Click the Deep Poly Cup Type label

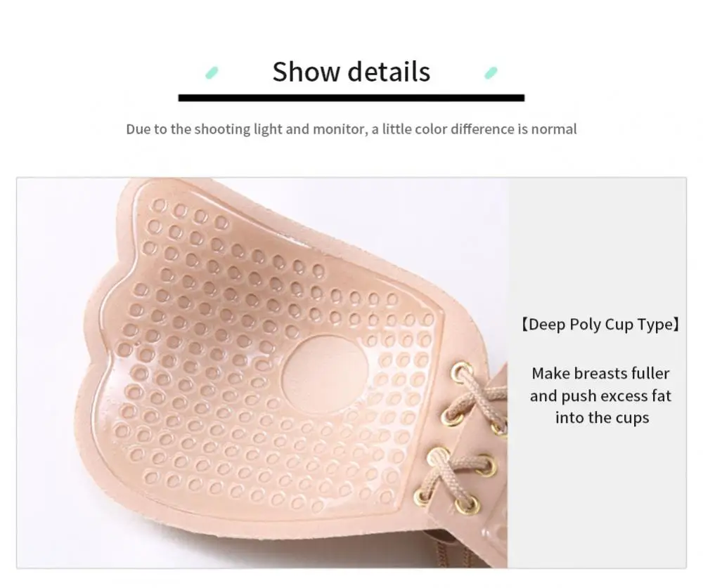[600, 324]
